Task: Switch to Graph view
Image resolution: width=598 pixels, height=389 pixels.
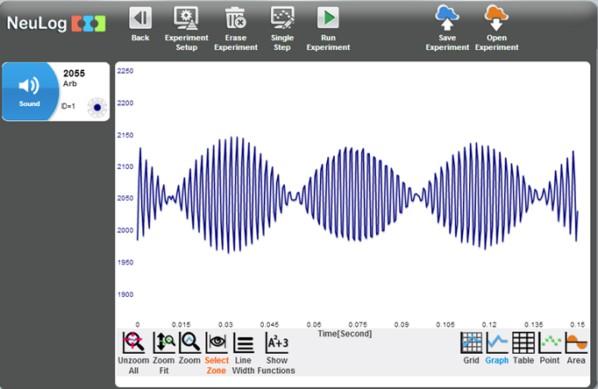Action: coord(497,342)
